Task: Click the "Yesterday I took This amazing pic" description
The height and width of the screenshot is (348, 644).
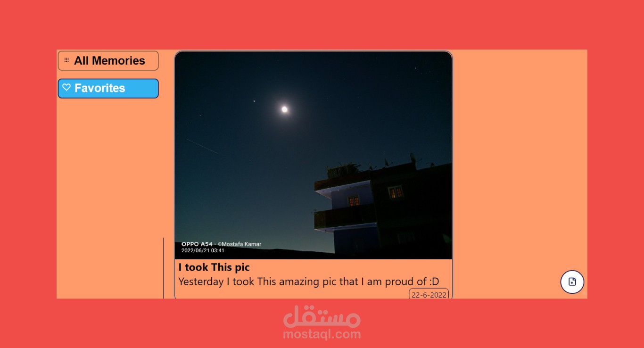Action: click(x=309, y=282)
